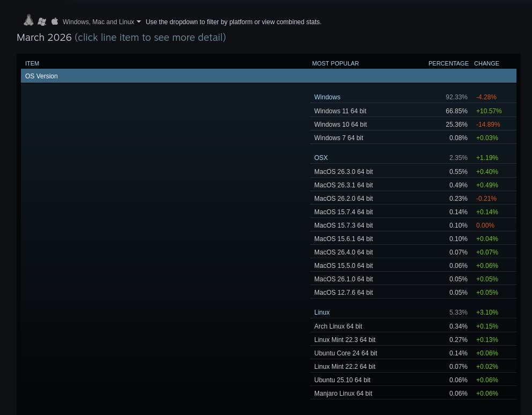Screen dimensions: 532x415
Task: Select the Arch Linux 64 bit row
Action: pos(413,326)
